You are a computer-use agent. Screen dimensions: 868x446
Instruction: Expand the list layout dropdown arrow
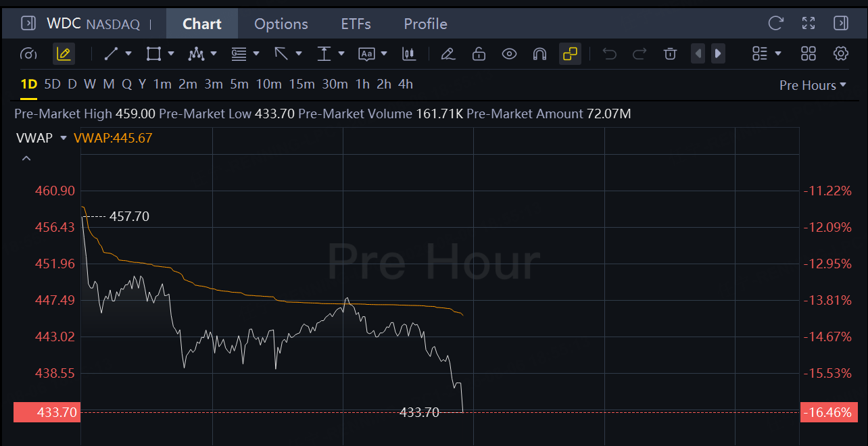[778, 53]
